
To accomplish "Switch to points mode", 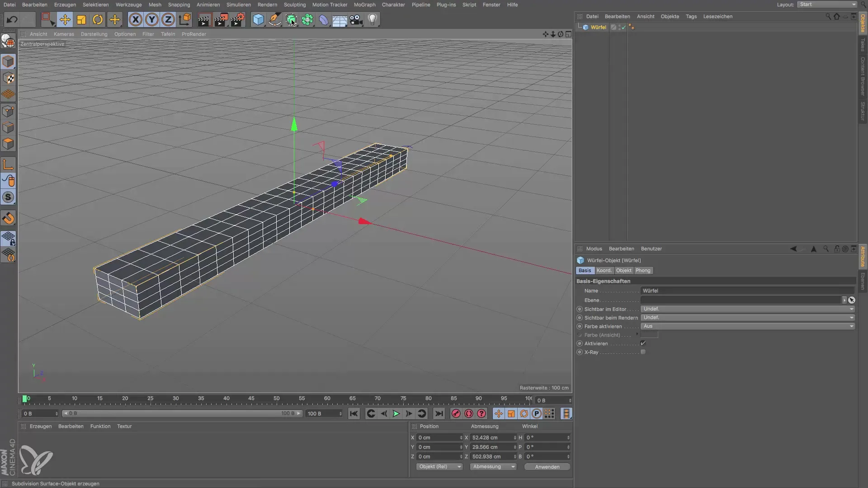I will tap(8, 111).
